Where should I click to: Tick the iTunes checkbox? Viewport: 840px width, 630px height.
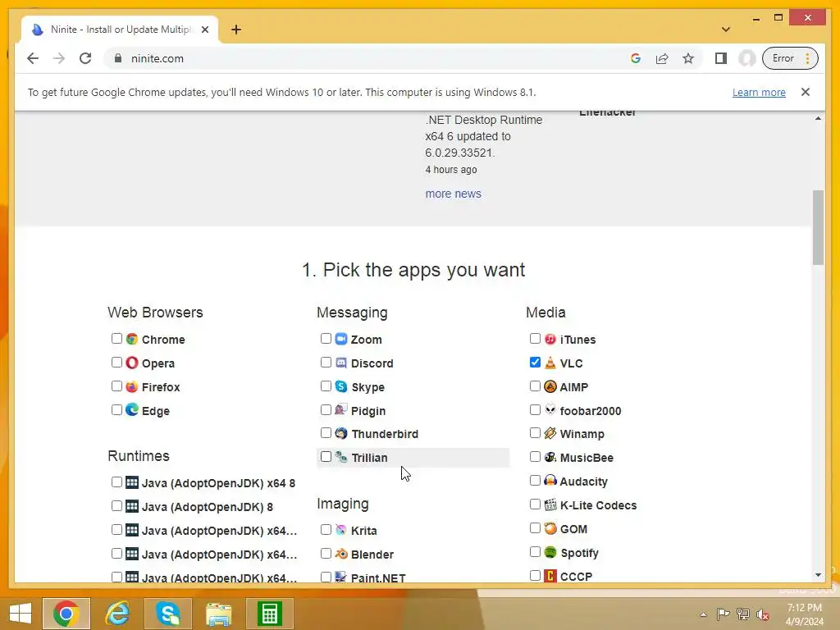tap(535, 339)
